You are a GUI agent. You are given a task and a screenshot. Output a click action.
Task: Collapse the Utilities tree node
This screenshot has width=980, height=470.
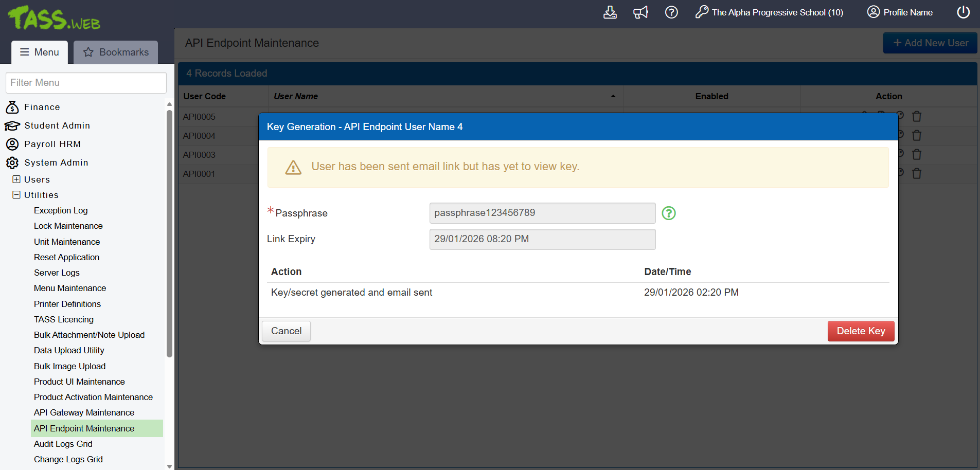[x=16, y=195]
